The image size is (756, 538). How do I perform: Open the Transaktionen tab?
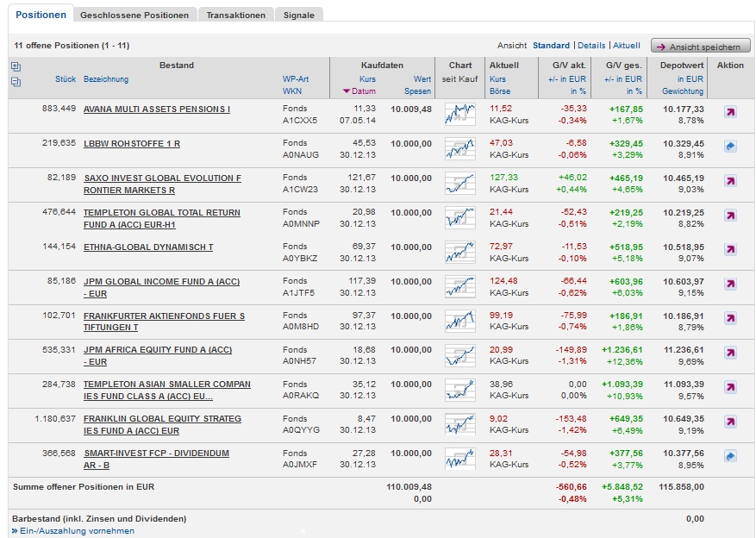[x=236, y=16]
